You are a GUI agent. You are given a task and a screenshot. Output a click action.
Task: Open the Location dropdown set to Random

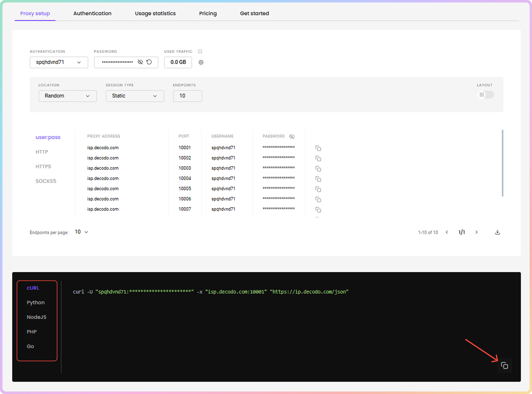pyautogui.click(x=67, y=96)
